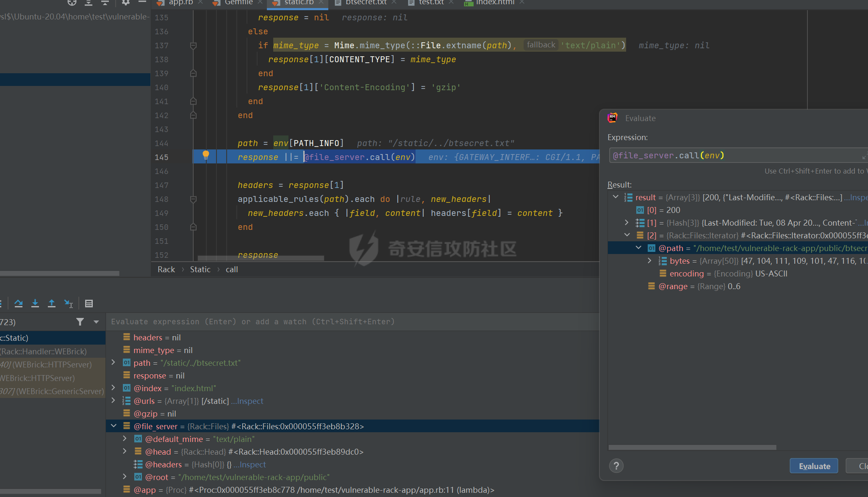Click the Evaluate button
The height and width of the screenshot is (497, 868).
coord(814,466)
